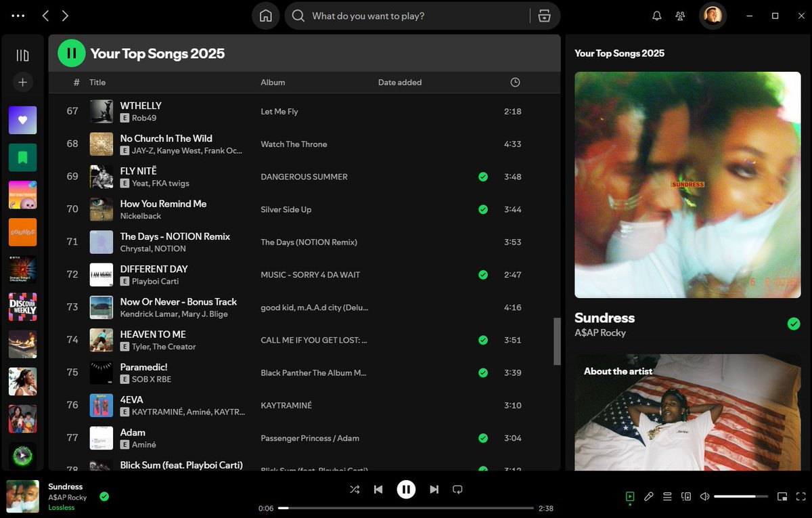Toggle saved checkmark for How You Remind Me

coord(482,209)
